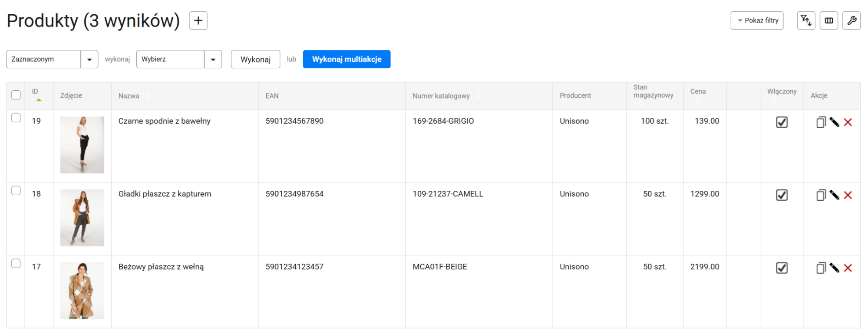Delete product Beżowy płaszcz z wełną
This screenshot has height=335, width=868.
tap(848, 268)
